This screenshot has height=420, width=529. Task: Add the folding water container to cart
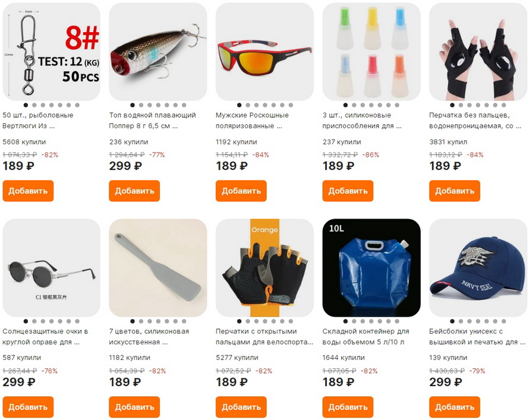tap(348, 407)
